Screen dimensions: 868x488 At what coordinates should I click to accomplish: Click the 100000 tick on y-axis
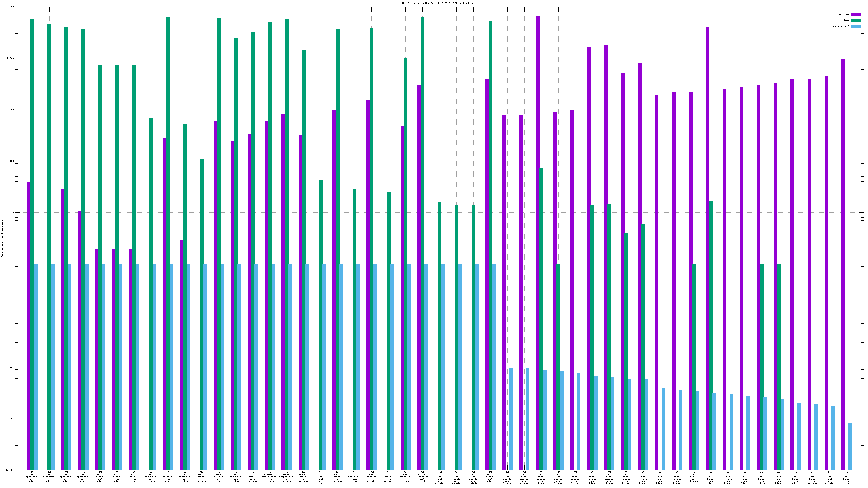pyautogui.click(x=9, y=7)
